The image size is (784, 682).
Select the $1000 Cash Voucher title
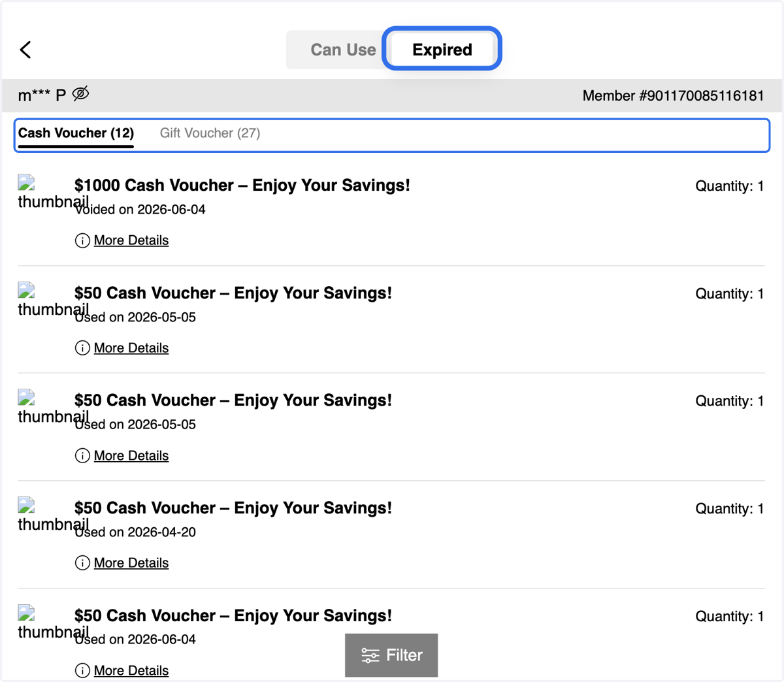click(x=242, y=186)
